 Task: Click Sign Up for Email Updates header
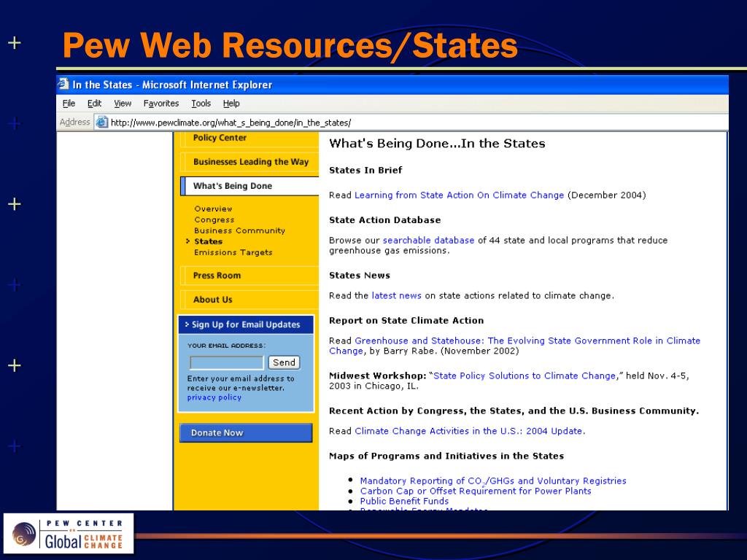tap(246, 324)
